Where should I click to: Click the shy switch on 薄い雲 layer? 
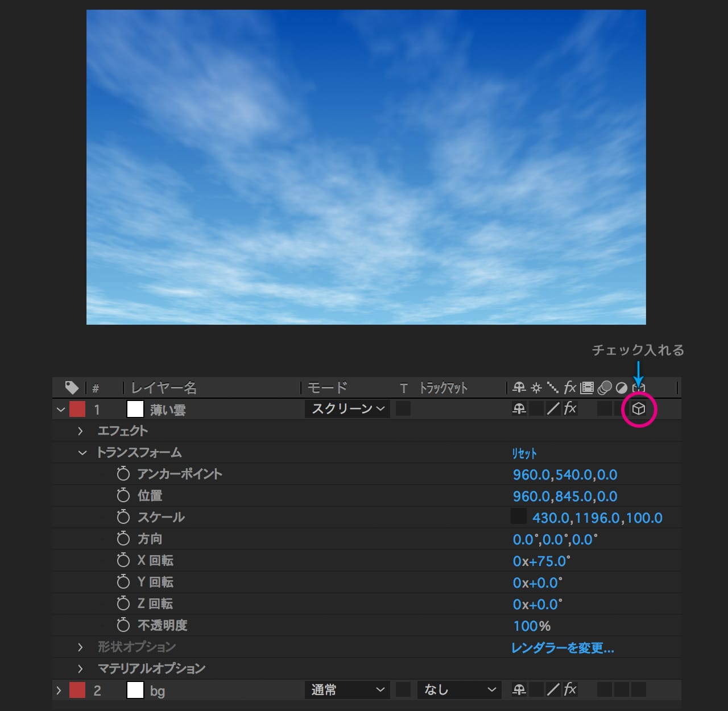tap(519, 409)
